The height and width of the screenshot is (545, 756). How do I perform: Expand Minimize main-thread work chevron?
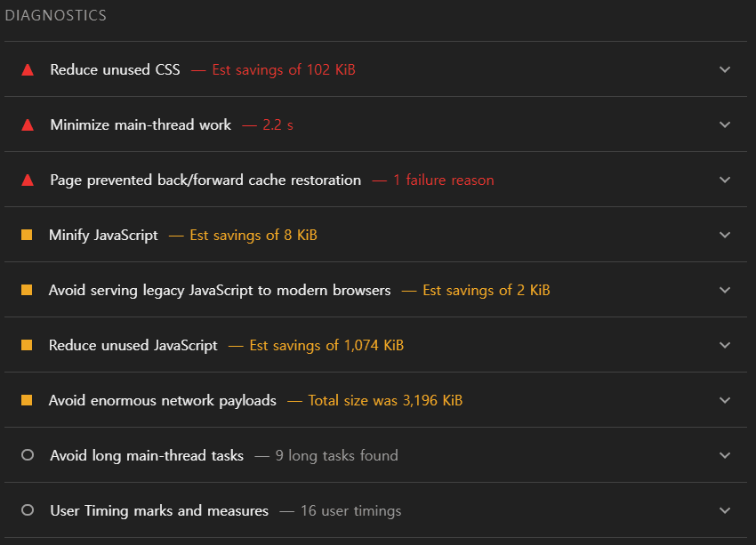tap(725, 124)
